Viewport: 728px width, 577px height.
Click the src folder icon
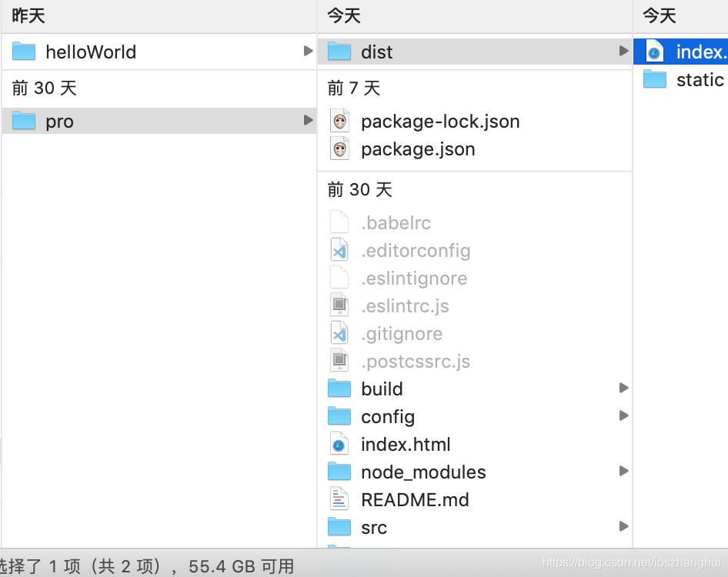[339, 527]
